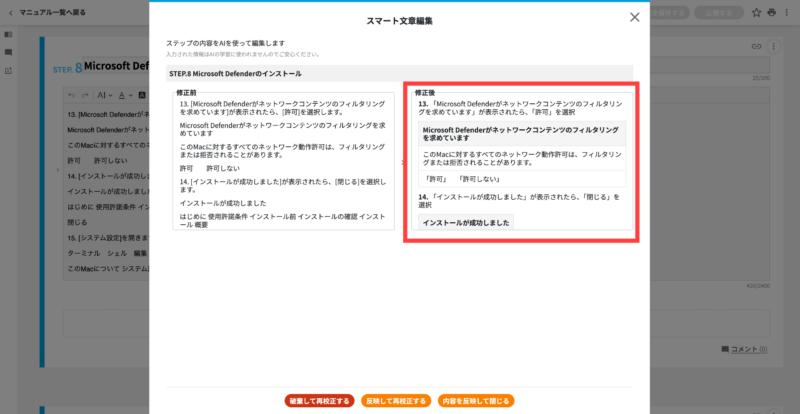Open the book icon in left sidebar
800x414 pixels.
pos(8,35)
